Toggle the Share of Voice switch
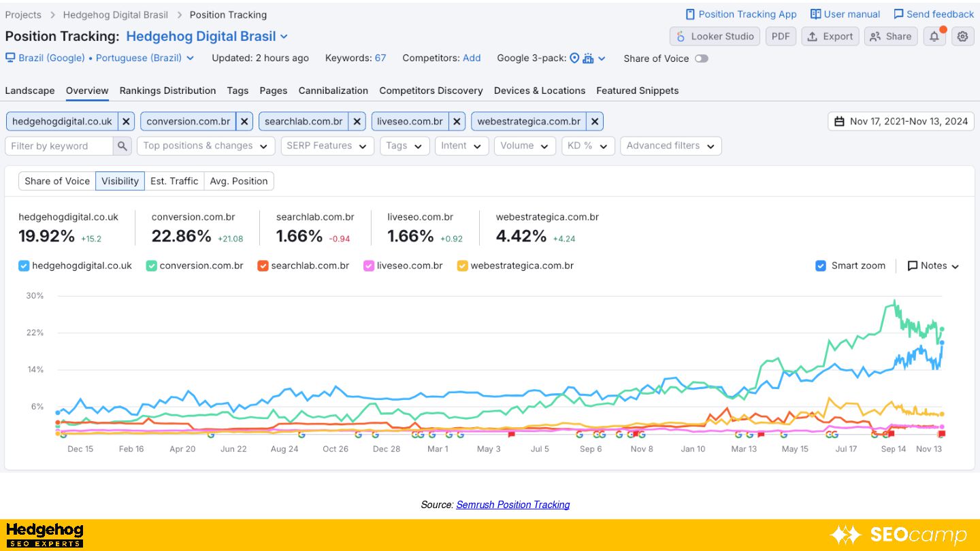The image size is (980, 551). tap(701, 59)
